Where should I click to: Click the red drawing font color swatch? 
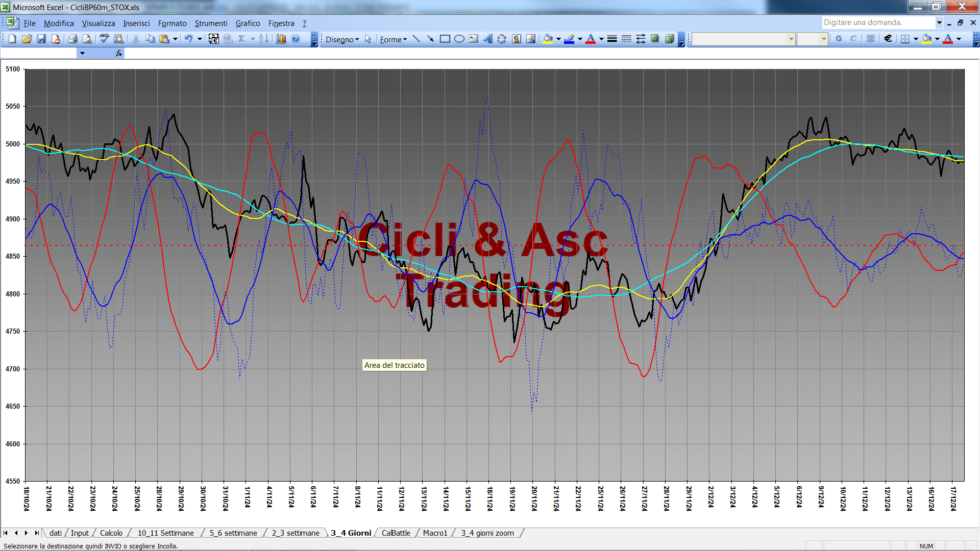pyautogui.click(x=591, y=39)
